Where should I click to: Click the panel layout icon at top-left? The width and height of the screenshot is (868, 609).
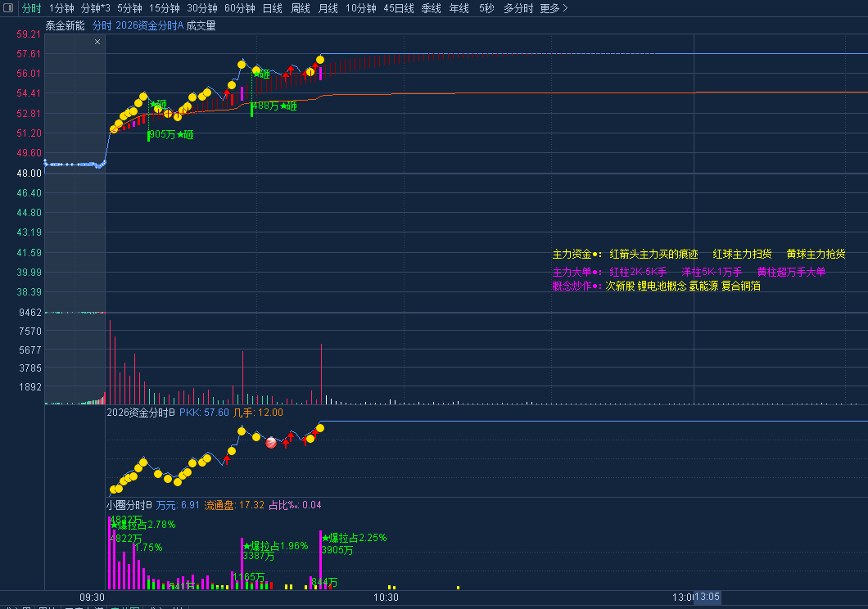[x=8, y=8]
